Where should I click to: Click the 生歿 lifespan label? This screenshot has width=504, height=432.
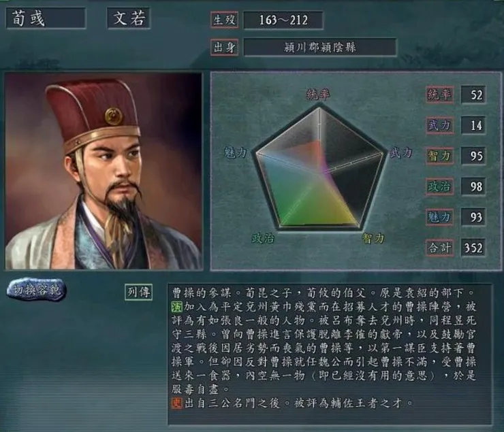tap(224, 20)
